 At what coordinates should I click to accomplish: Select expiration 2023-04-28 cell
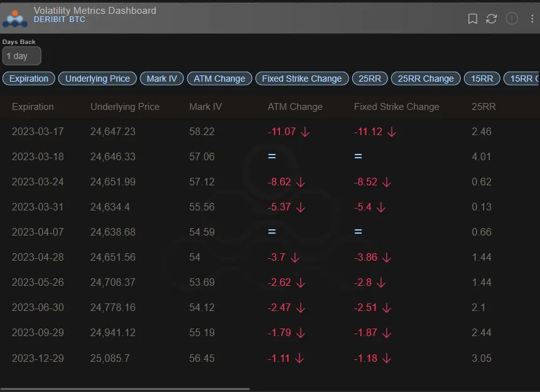coord(38,258)
